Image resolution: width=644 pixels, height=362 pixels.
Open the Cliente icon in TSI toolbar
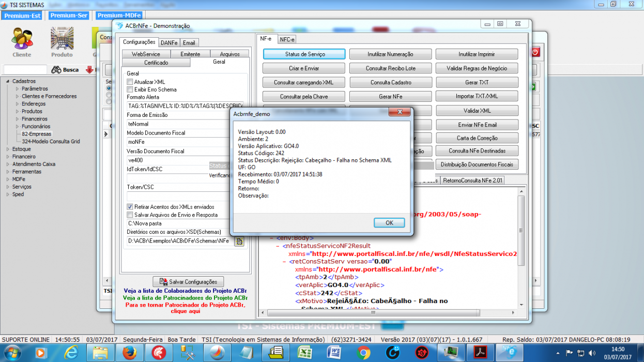click(x=22, y=42)
